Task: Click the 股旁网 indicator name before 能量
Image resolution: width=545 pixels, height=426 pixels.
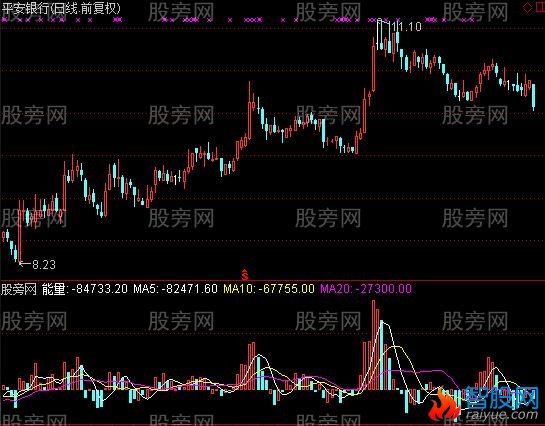Action: click(x=19, y=289)
